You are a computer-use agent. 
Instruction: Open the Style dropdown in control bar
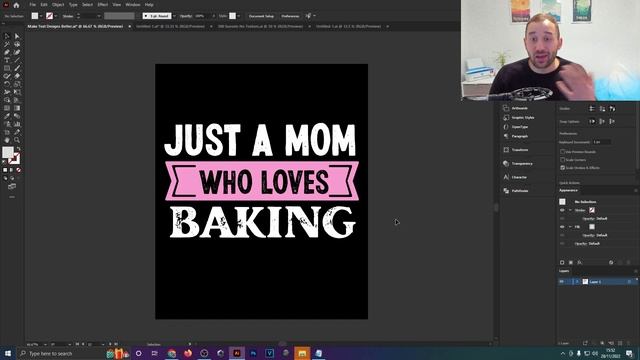(x=238, y=16)
